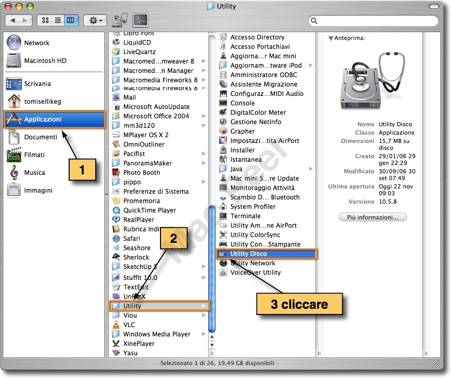Expand mm3d120 folder arrow
The image size is (451, 378).
point(203,125)
